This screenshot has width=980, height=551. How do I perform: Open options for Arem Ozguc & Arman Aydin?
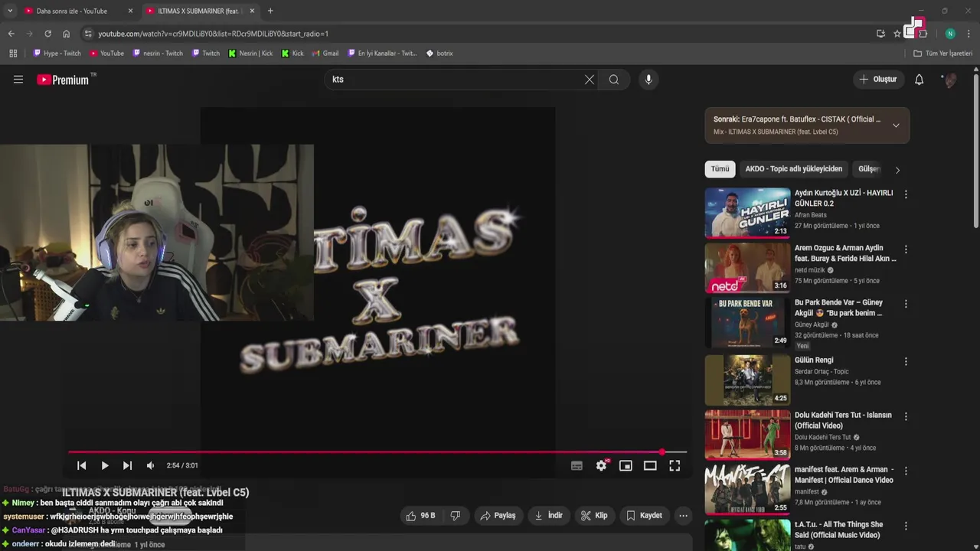point(906,249)
